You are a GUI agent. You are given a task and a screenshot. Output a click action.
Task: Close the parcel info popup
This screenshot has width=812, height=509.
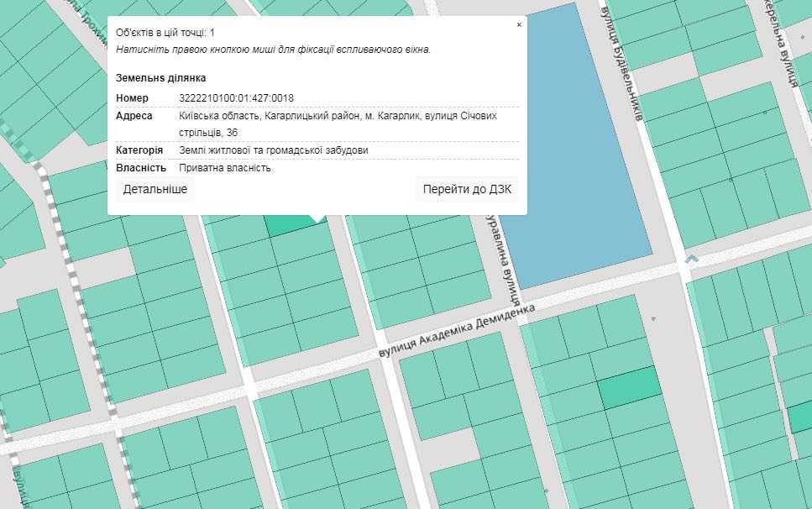(x=519, y=25)
